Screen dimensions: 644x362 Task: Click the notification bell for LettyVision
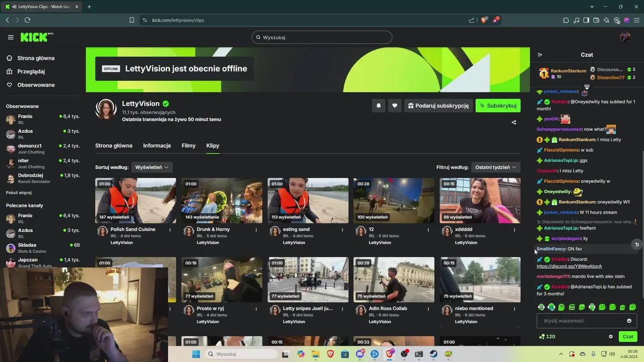[378, 106]
